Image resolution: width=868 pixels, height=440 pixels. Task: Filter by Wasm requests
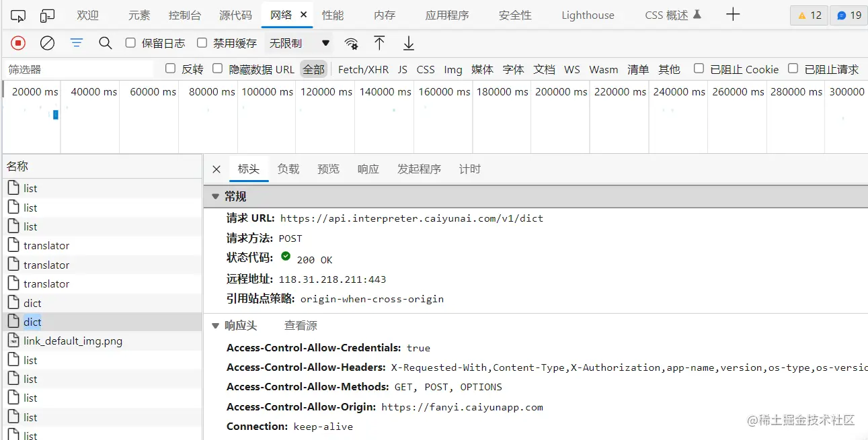click(x=604, y=69)
